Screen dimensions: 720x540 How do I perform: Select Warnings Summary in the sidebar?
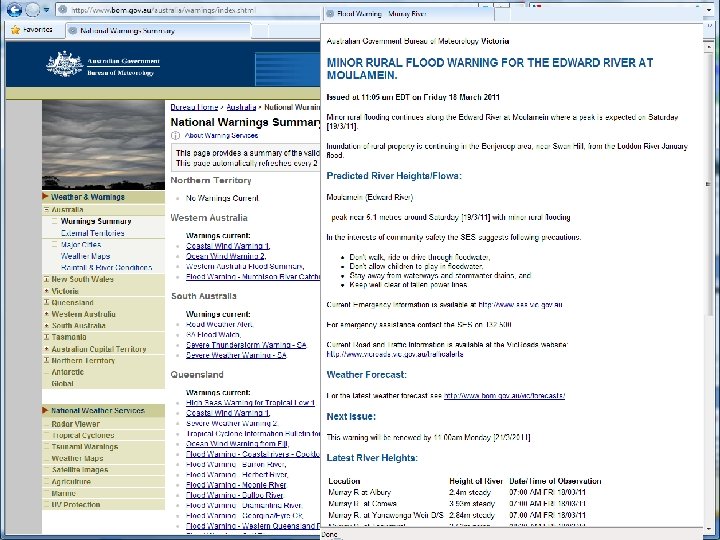[96, 221]
